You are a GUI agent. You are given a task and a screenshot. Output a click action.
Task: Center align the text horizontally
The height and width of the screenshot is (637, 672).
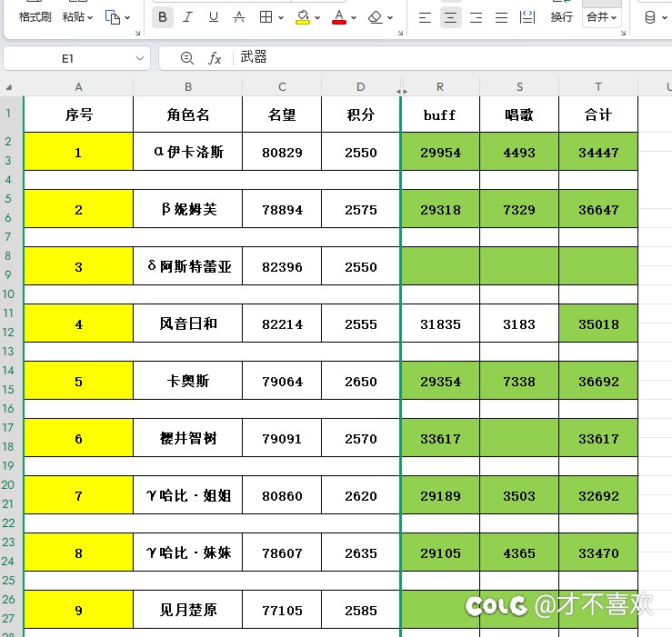450,17
